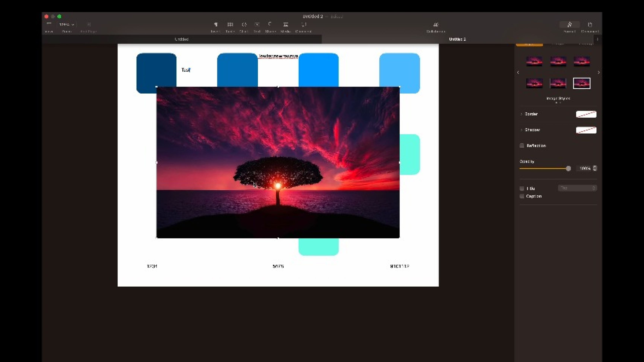The image size is (644, 362).
Task: Click the Opacity slider handle
Action: (568, 169)
